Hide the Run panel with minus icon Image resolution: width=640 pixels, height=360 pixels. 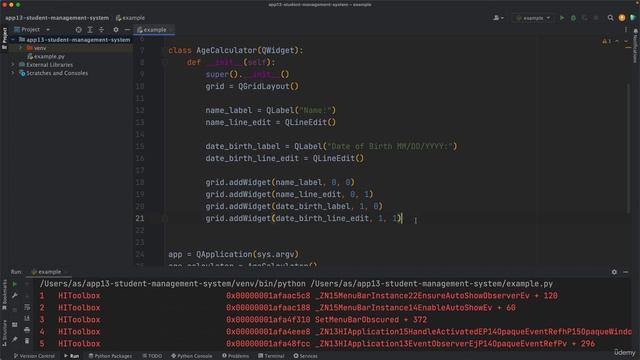point(626,272)
